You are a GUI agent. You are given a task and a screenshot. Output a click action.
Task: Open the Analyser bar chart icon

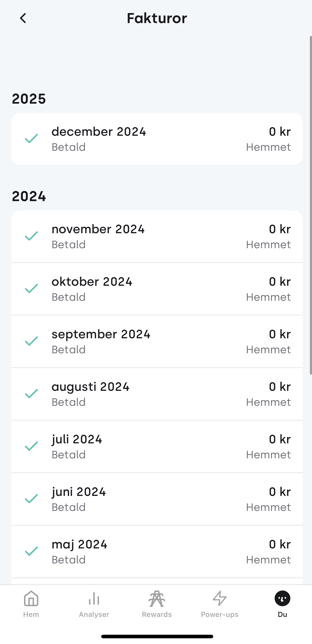coord(94,599)
